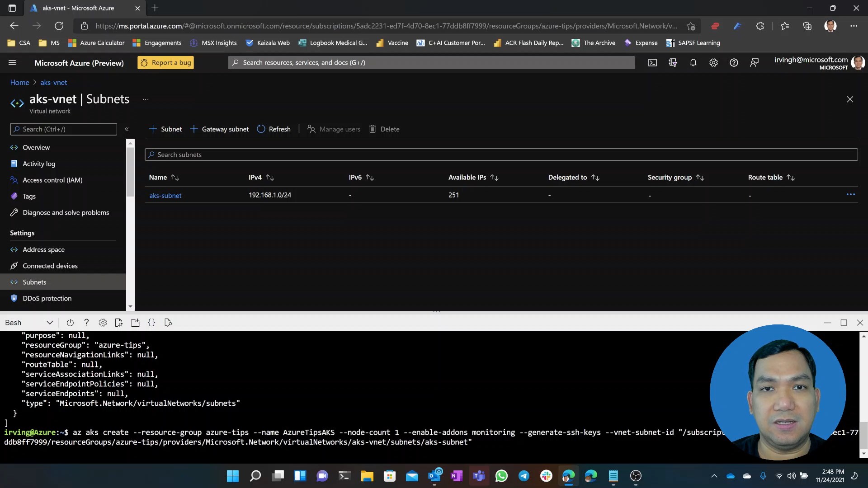868x488 pixels.
Task: Open aks-subnet link
Action: coord(165,196)
